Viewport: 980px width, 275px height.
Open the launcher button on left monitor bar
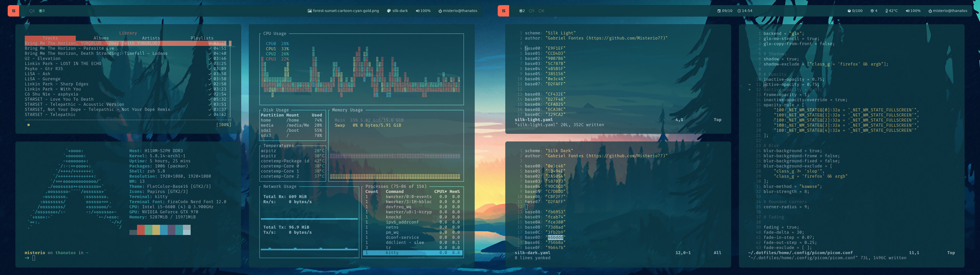click(x=13, y=11)
